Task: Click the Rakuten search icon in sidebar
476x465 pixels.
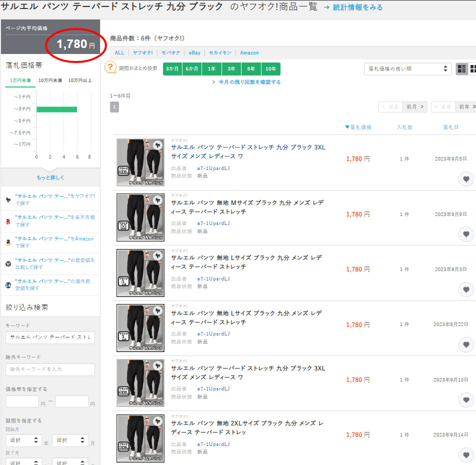Action: coord(8,221)
